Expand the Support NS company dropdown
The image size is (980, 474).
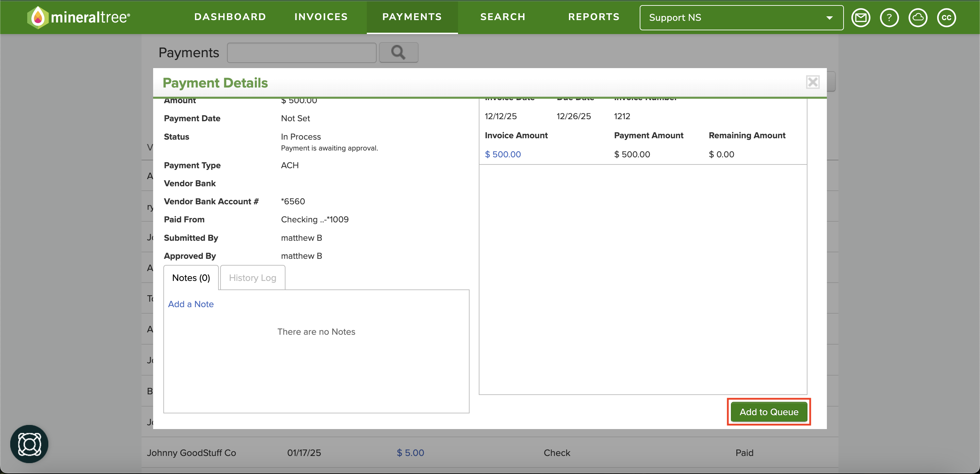point(741,17)
